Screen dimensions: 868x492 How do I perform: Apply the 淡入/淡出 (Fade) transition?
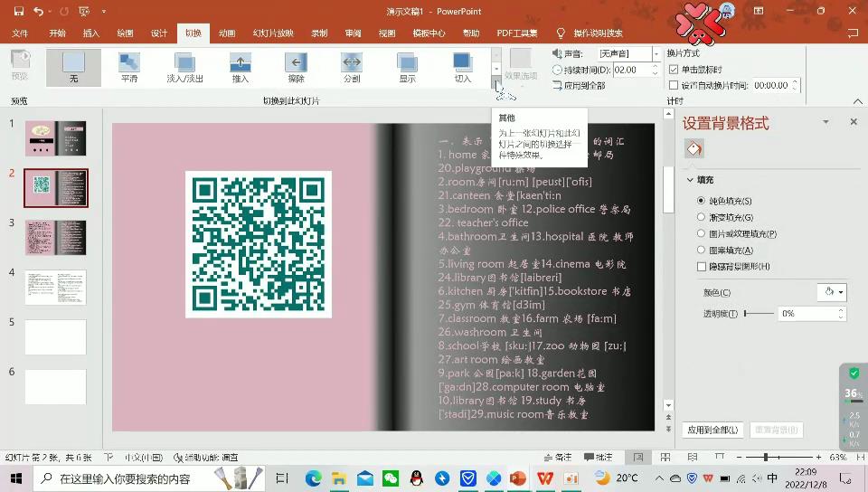coord(184,68)
